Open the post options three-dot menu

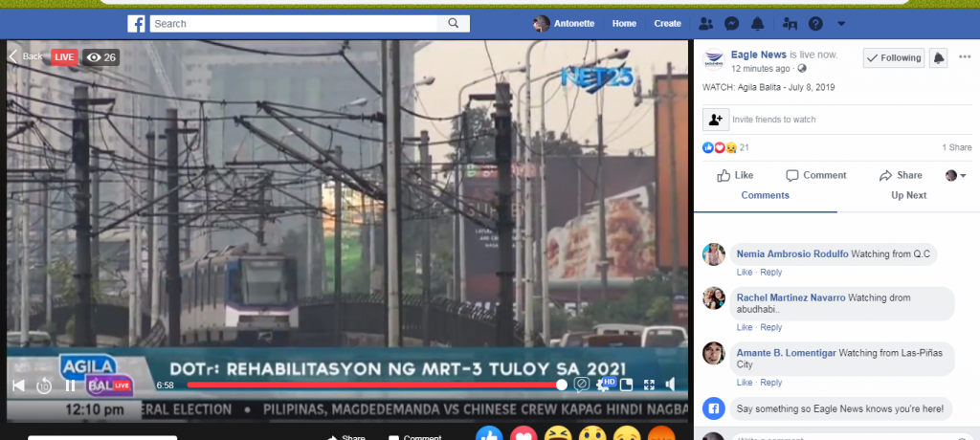(x=967, y=58)
